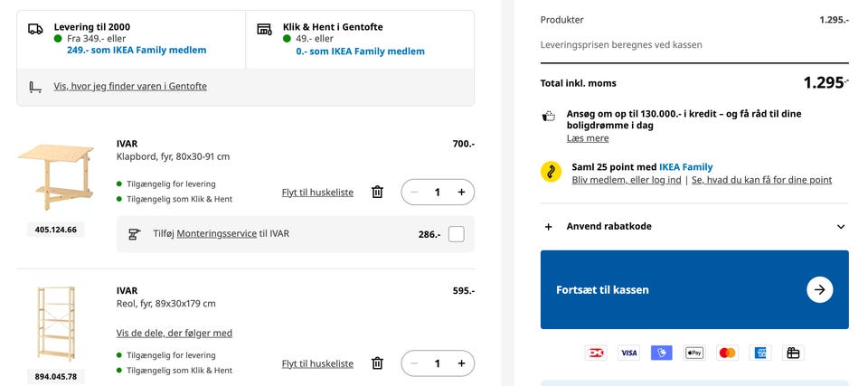Decrease IVAR Reol quantity with minus
This screenshot has width=868, height=386.
(x=414, y=363)
